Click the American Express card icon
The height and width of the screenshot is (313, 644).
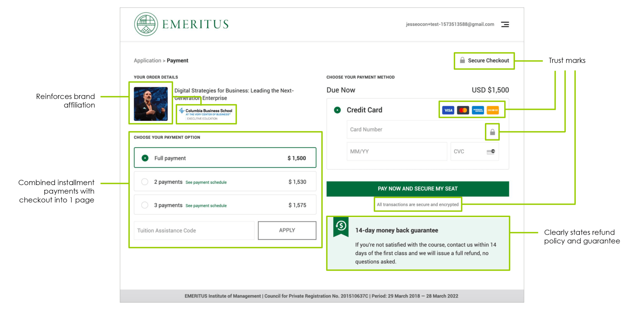coord(478,110)
